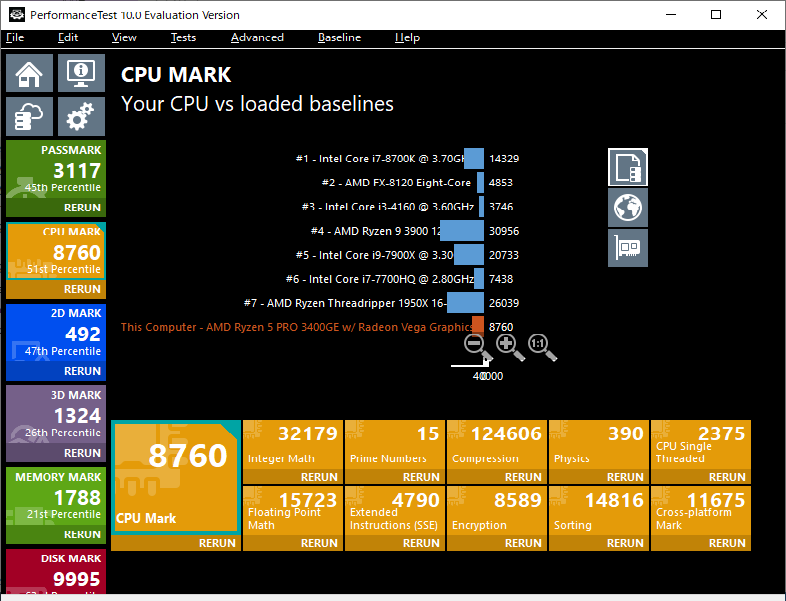Select the Disk Mark 9995 tile

click(x=56, y=571)
